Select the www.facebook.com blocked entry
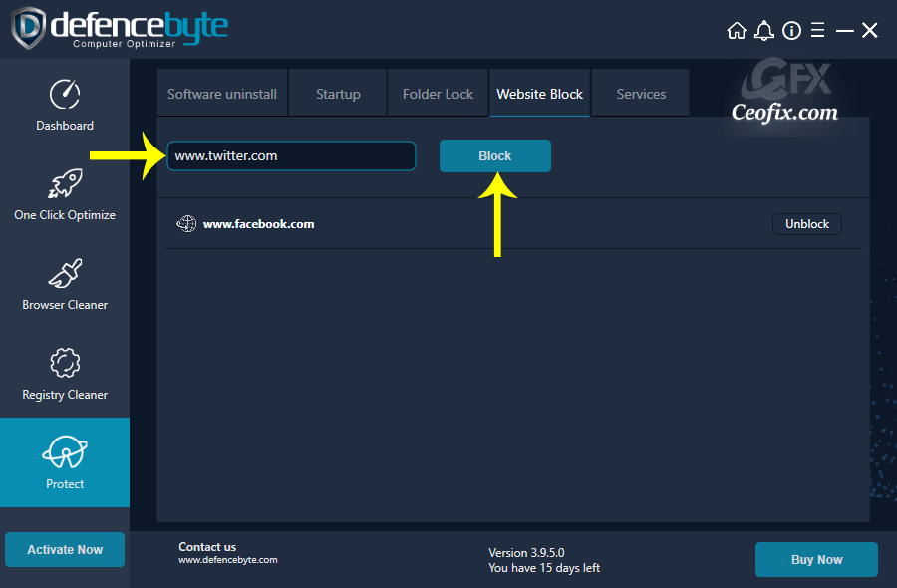The height and width of the screenshot is (588, 897). pos(513,223)
